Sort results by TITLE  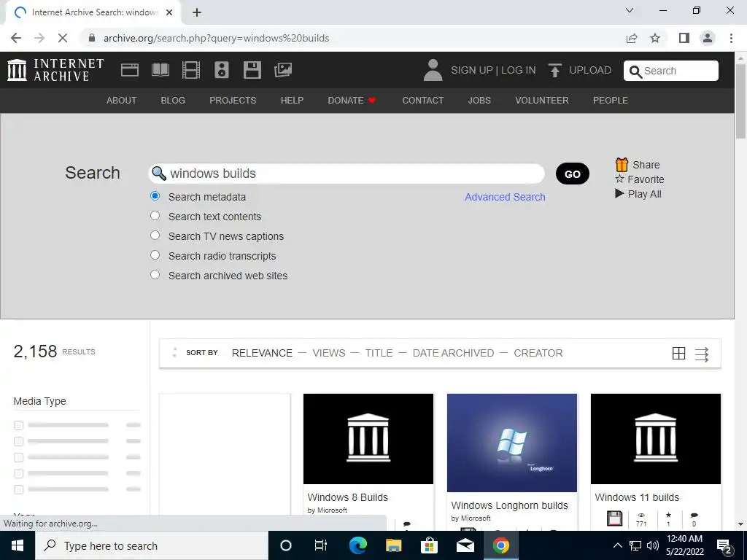(379, 353)
